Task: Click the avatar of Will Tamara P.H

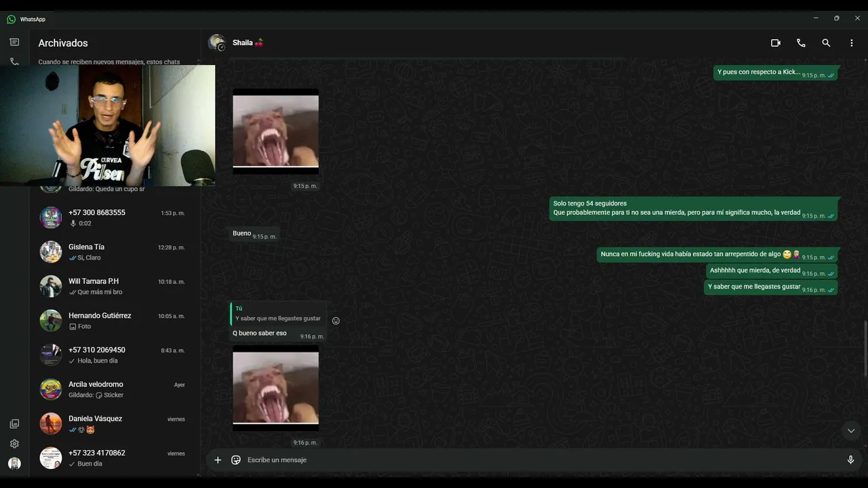Action: pyautogui.click(x=51, y=286)
